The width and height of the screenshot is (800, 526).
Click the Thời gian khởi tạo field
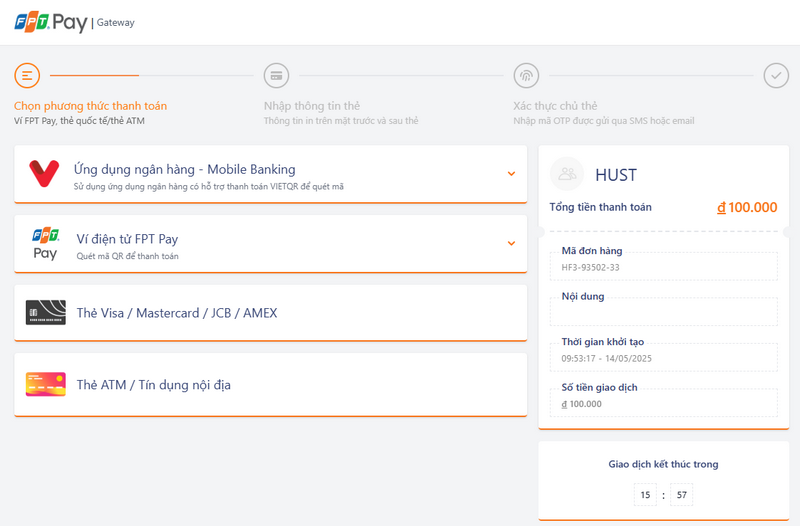(663, 358)
